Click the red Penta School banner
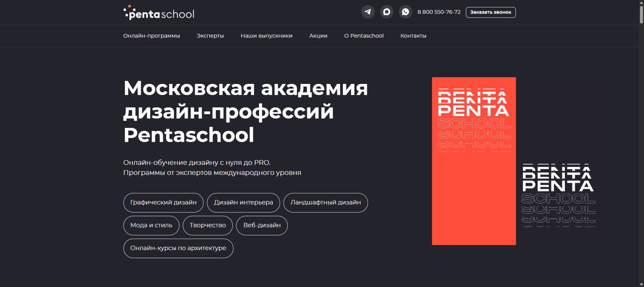The height and width of the screenshot is (287, 644). click(474, 161)
